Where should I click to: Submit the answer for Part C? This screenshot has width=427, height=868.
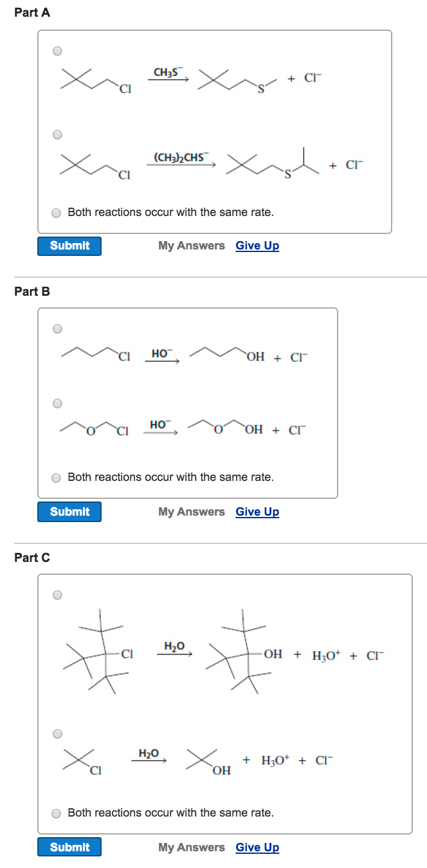(x=69, y=847)
